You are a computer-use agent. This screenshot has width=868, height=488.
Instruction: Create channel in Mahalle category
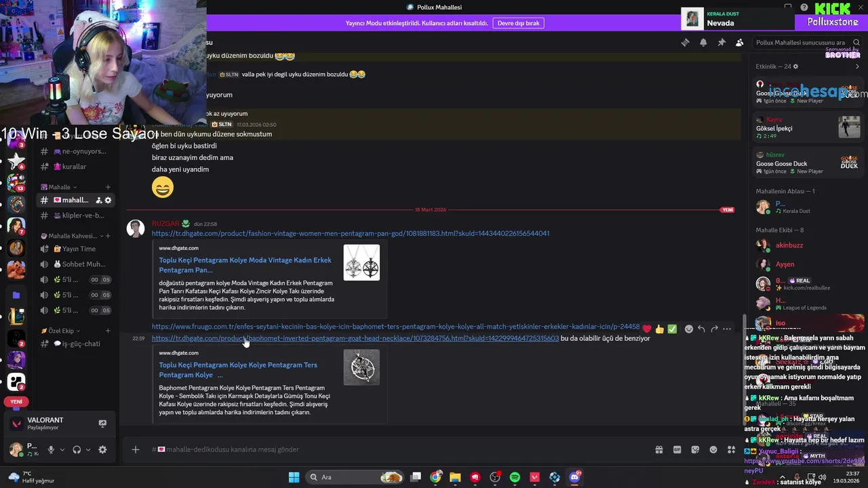click(x=108, y=187)
